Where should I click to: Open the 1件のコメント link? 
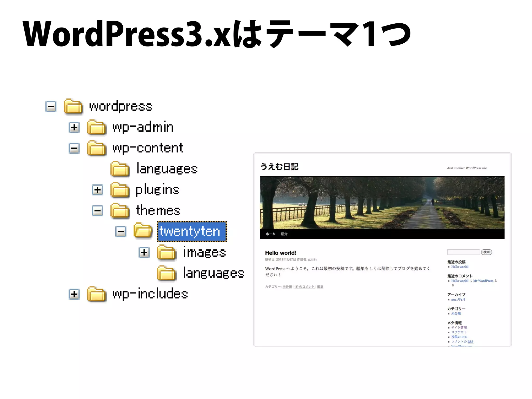[304, 287]
